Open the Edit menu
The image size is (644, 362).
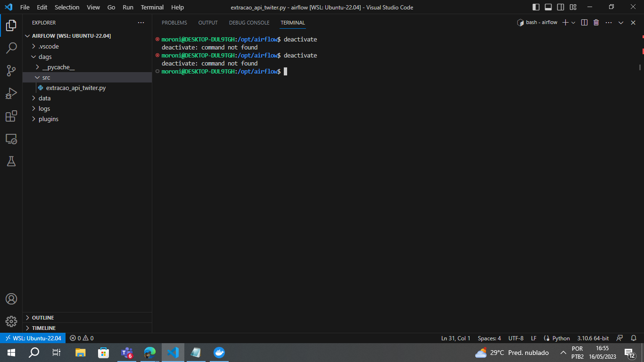pos(42,7)
